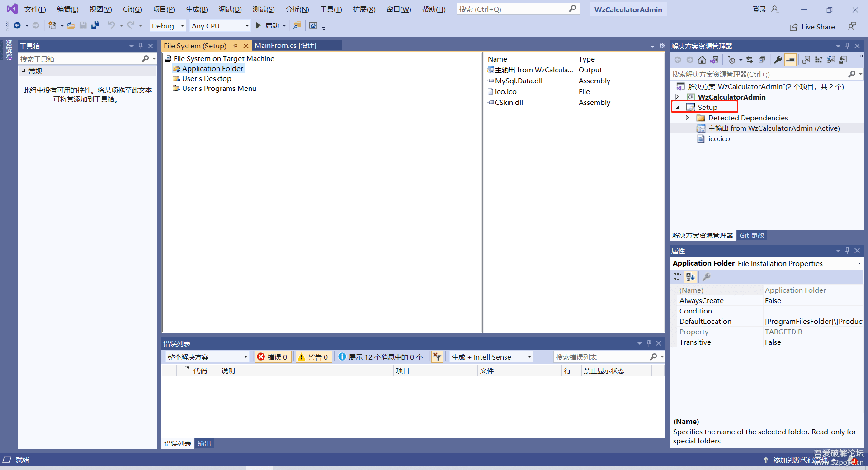Click the open file folder icon
Image resolution: width=868 pixels, height=470 pixels.
[71, 26]
